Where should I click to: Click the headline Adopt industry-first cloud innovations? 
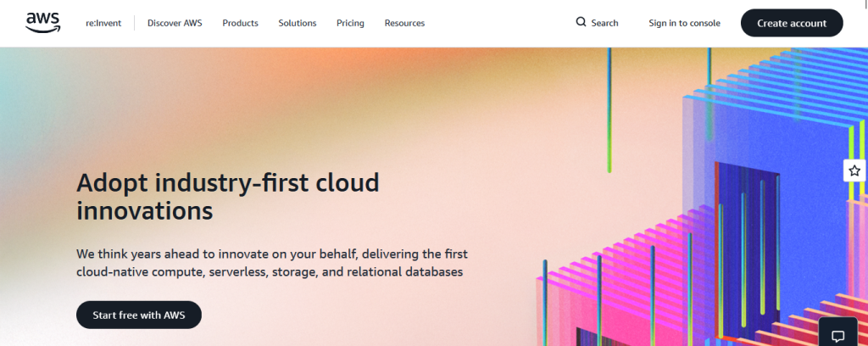[227, 197]
